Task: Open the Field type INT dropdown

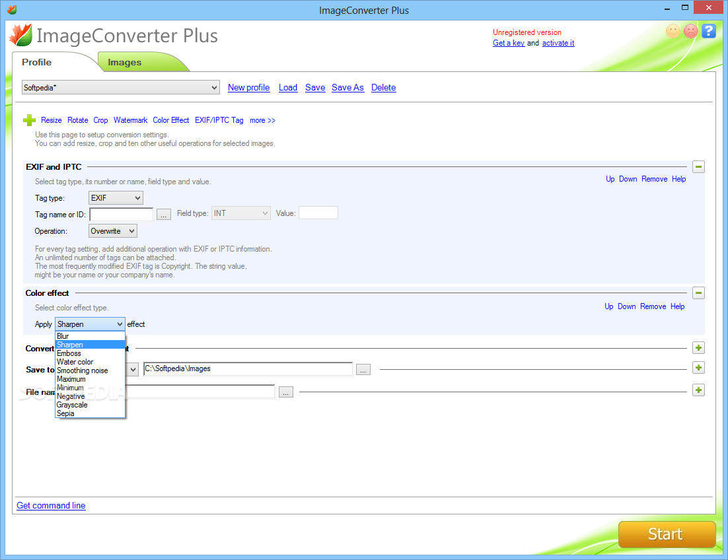Action: point(241,213)
